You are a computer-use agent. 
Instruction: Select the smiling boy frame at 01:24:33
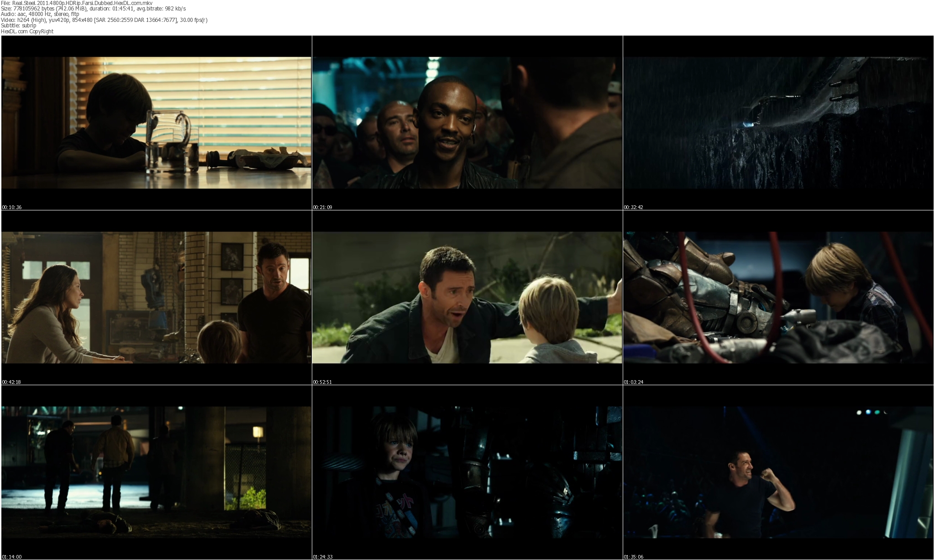[x=467, y=472]
